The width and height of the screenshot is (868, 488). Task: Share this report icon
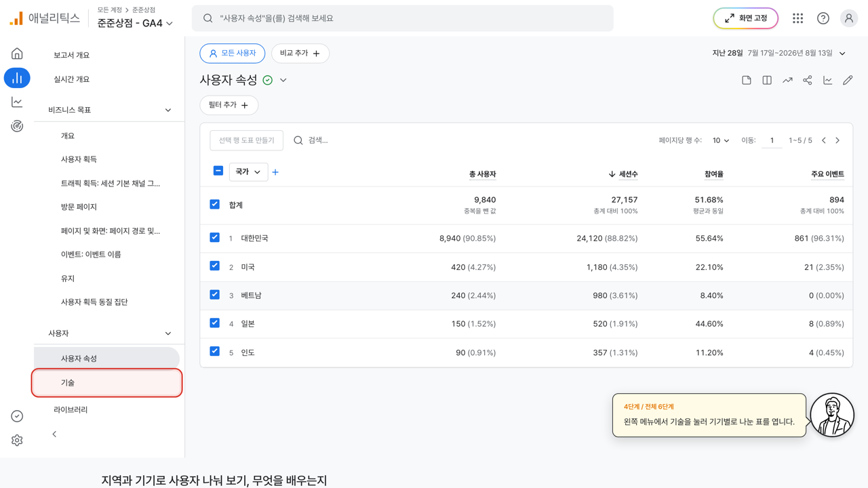point(807,80)
